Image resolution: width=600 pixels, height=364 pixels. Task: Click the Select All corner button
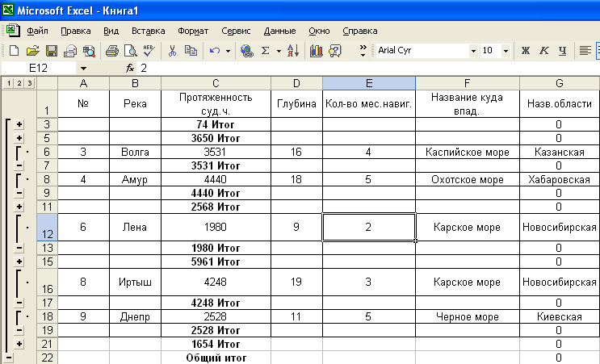pos(47,83)
